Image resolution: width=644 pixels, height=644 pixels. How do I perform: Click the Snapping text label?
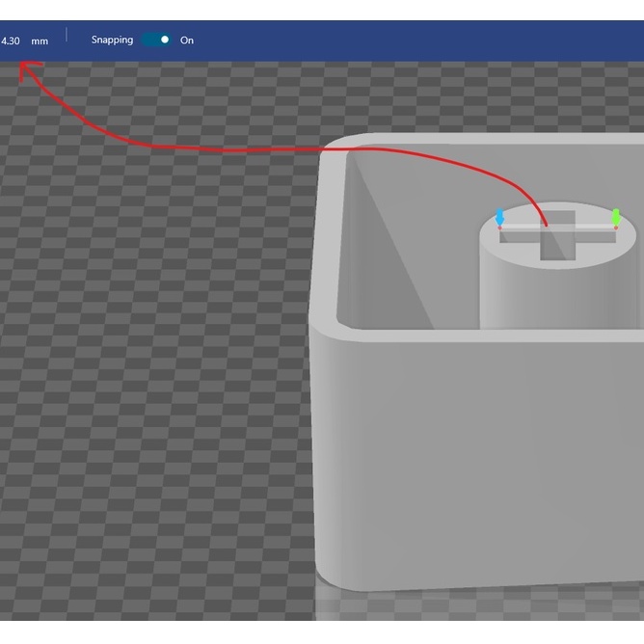pos(112,40)
